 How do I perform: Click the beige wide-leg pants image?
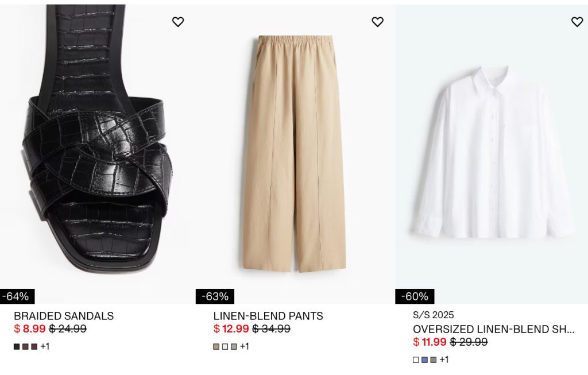(x=294, y=155)
